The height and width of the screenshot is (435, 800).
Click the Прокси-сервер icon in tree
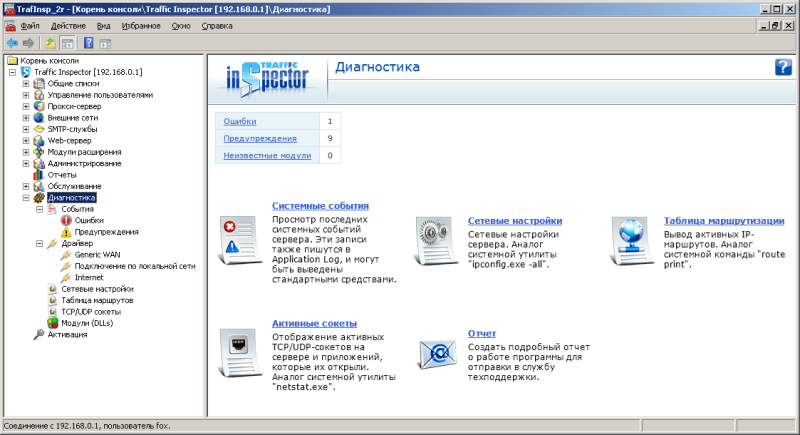tap(39, 106)
